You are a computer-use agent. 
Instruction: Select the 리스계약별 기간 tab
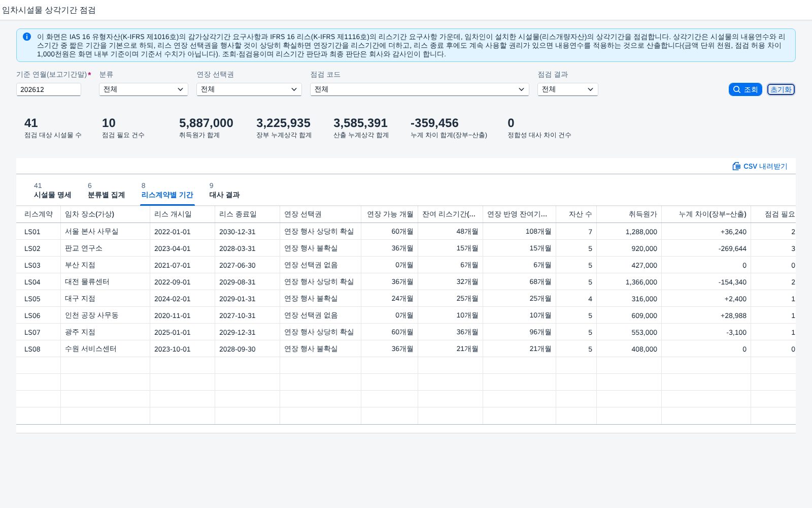coord(167,190)
